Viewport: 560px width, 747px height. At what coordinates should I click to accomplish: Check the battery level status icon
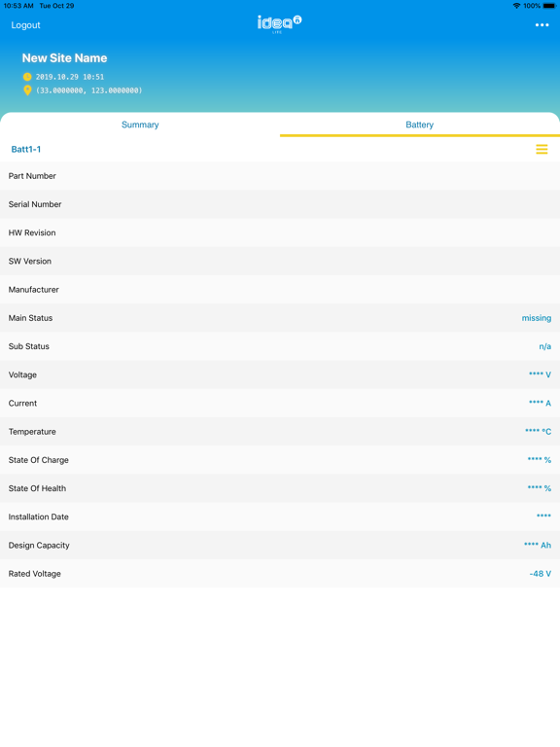[x=549, y=6]
